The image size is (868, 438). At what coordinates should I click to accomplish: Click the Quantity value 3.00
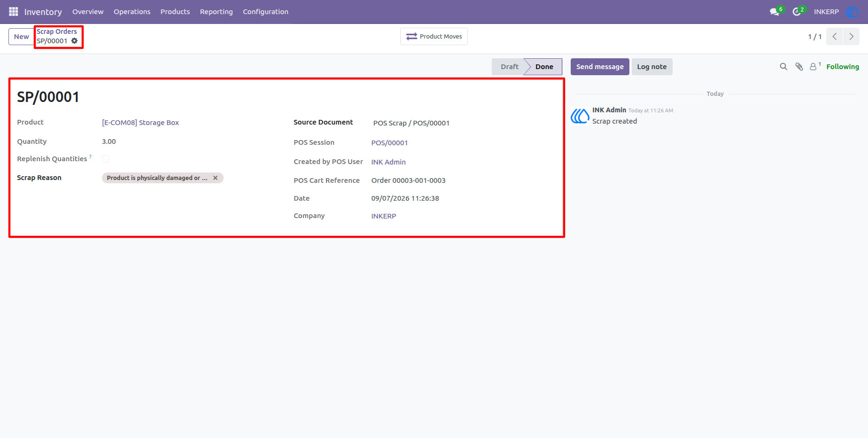tap(109, 141)
